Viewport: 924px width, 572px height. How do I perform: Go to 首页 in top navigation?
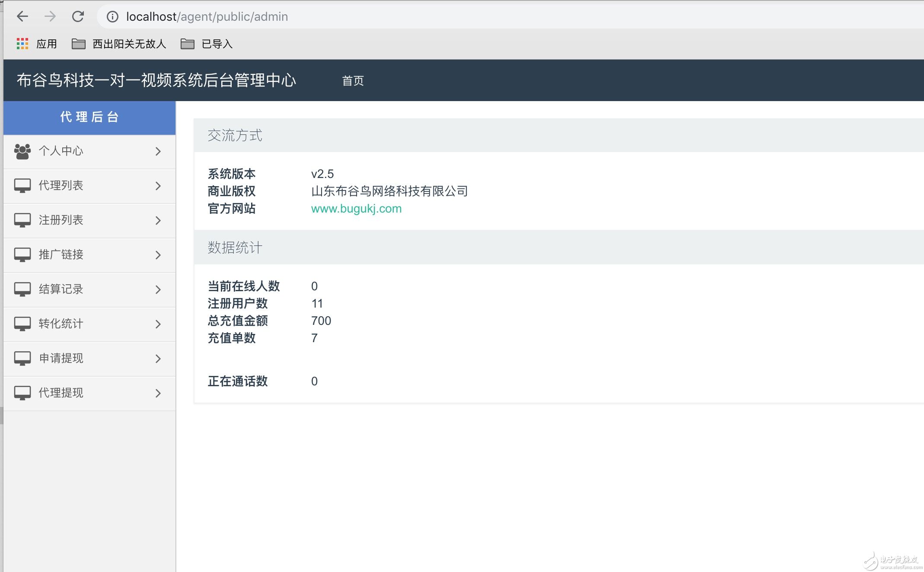click(x=353, y=81)
